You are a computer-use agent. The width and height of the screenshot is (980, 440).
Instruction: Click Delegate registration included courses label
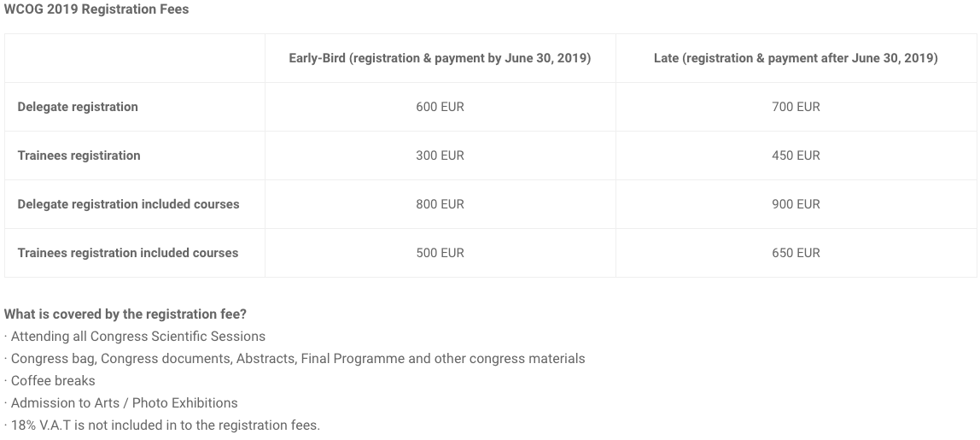[x=128, y=205]
